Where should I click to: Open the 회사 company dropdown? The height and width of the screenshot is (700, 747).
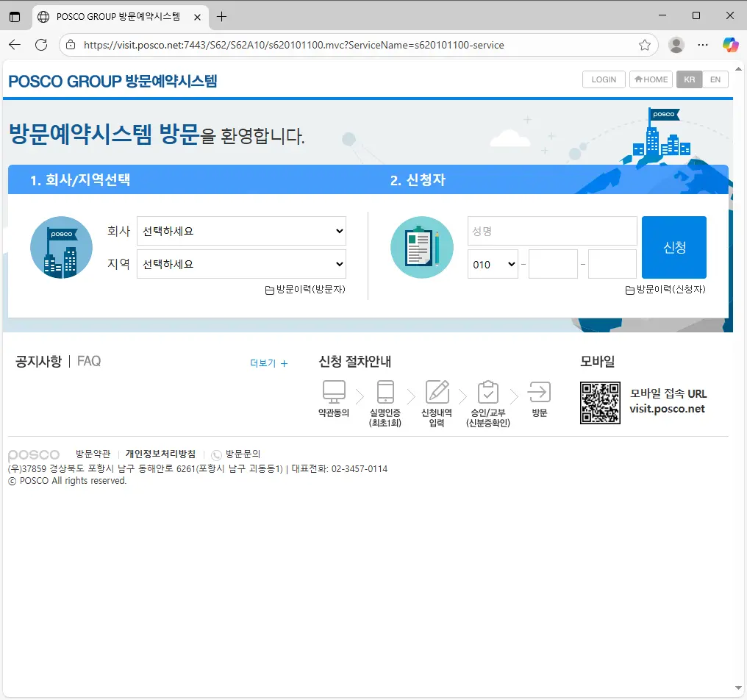tap(241, 231)
